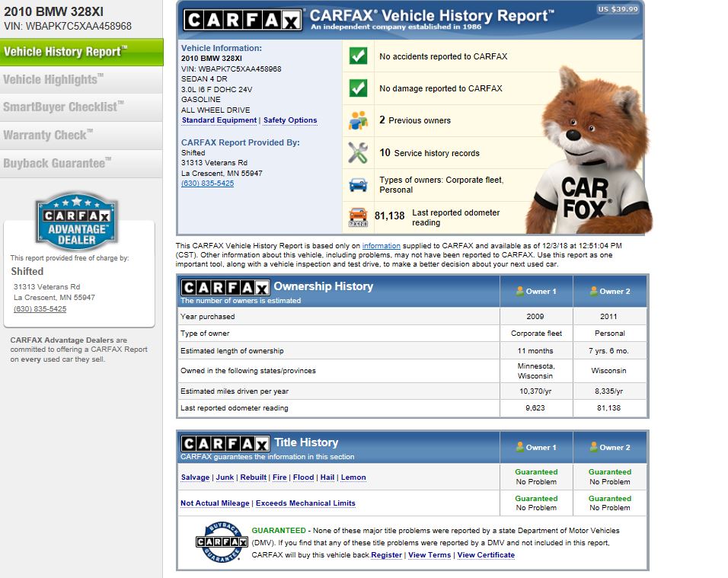Viewport: 728px width, 578px height.
Task: Go to the Warranty Check tab
Action: click(81, 136)
